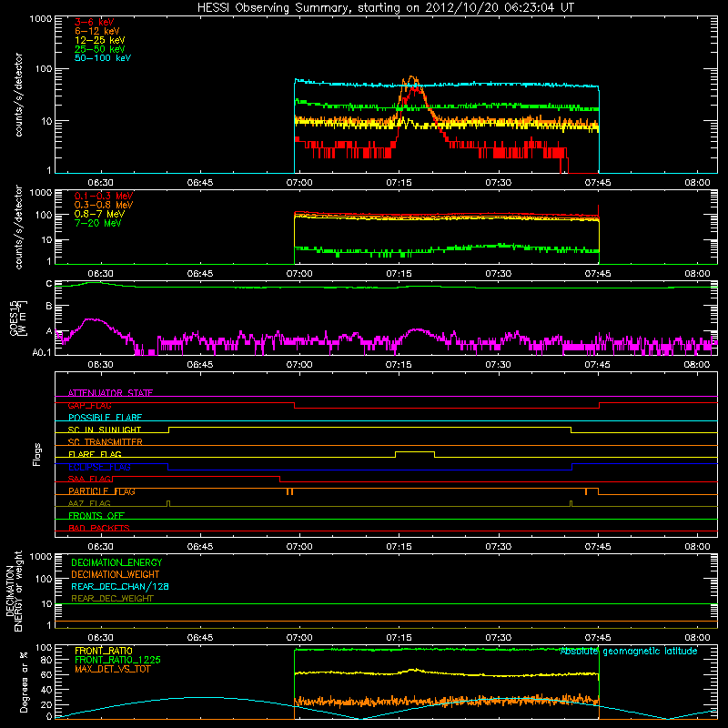This screenshot has width=728, height=728.
Task: Click the 0.1-0.3 MeV legend label
Action: click(104, 196)
